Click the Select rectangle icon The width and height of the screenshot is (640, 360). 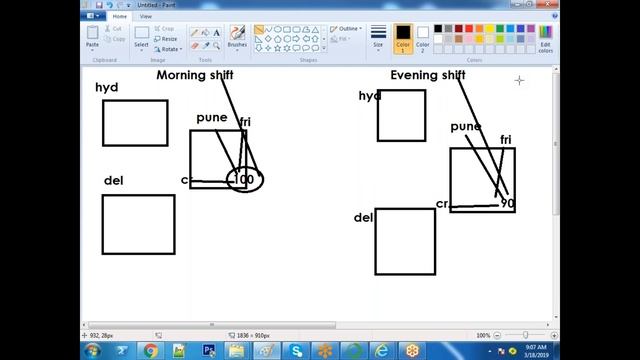(142, 33)
